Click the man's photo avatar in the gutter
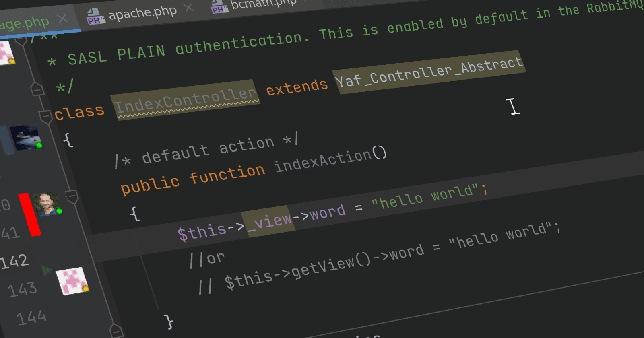This screenshot has height=338, width=644. (47, 204)
